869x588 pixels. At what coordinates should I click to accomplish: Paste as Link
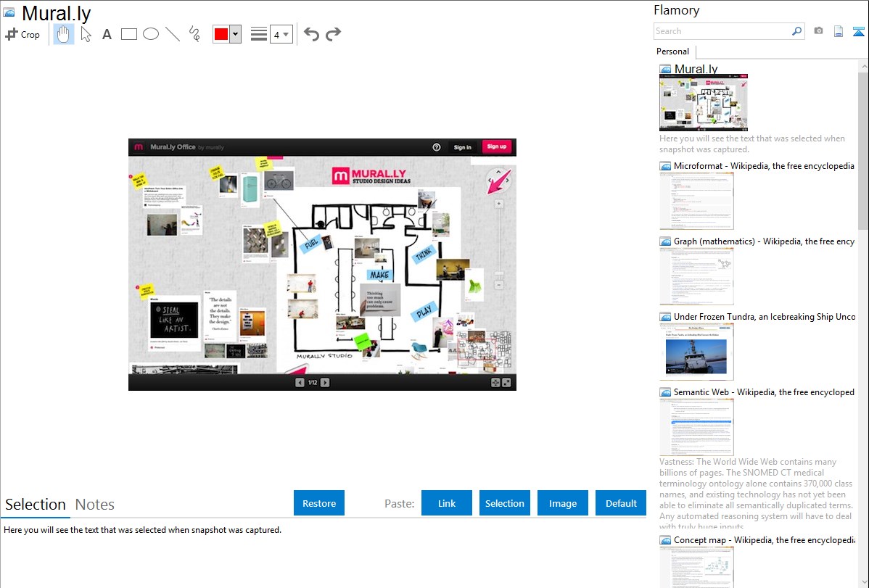point(447,503)
